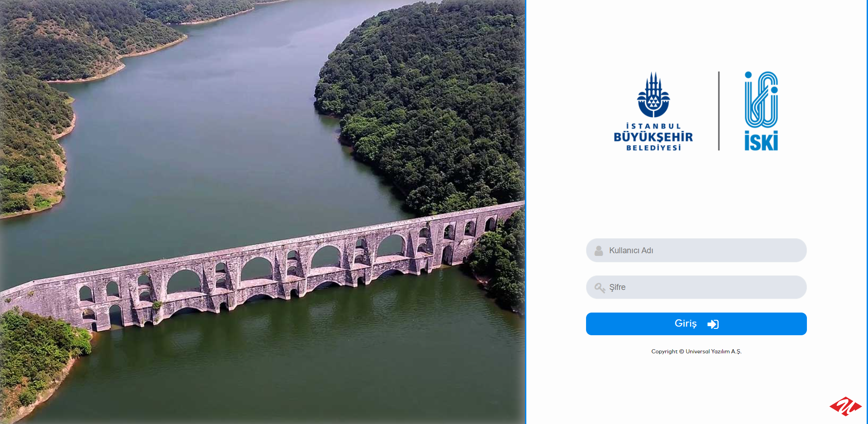
Task: Click the BELEDİYESİ text in the logo
Action: click(653, 148)
